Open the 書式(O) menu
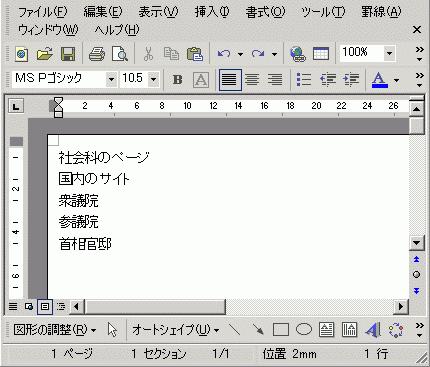The height and width of the screenshot is (367, 430). pyautogui.click(x=265, y=12)
